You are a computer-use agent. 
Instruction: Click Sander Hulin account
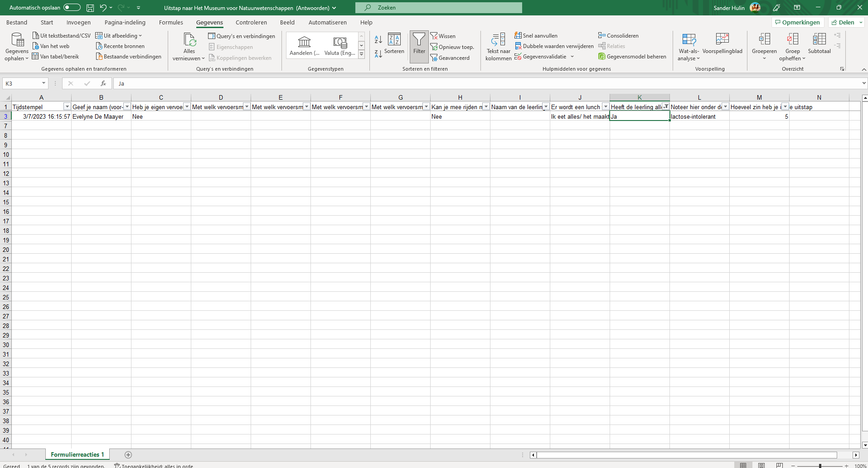pos(737,8)
